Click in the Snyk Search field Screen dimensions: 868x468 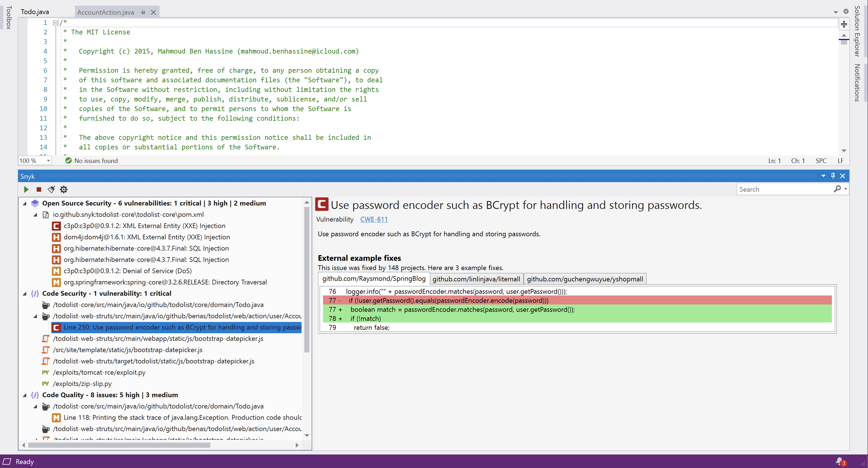(x=785, y=189)
